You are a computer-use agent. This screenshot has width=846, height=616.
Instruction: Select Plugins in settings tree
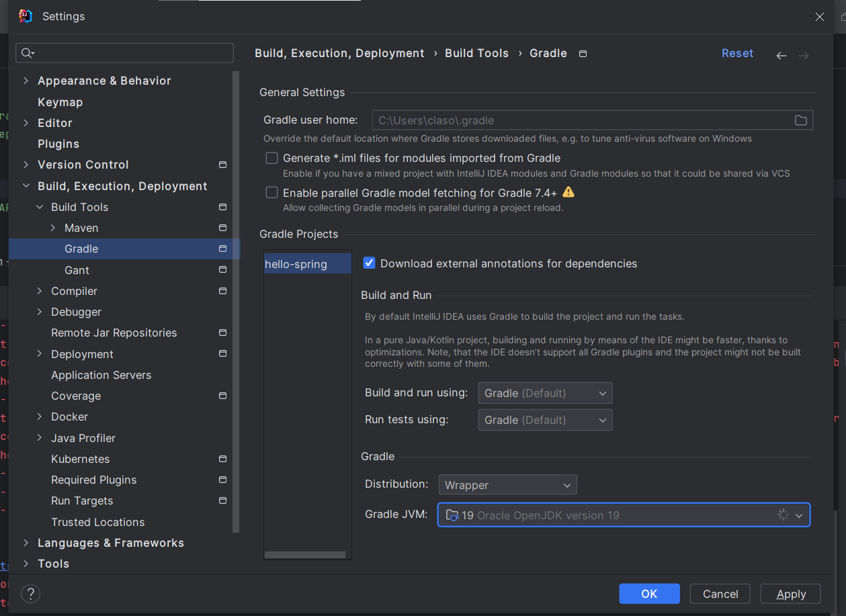pyautogui.click(x=58, y=144)
